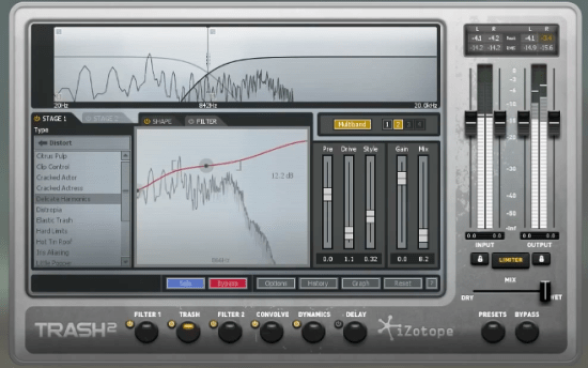The image size is (588, 368).
Task: Select Citrus Pulp distortion type
Action: tap(78, 156)
